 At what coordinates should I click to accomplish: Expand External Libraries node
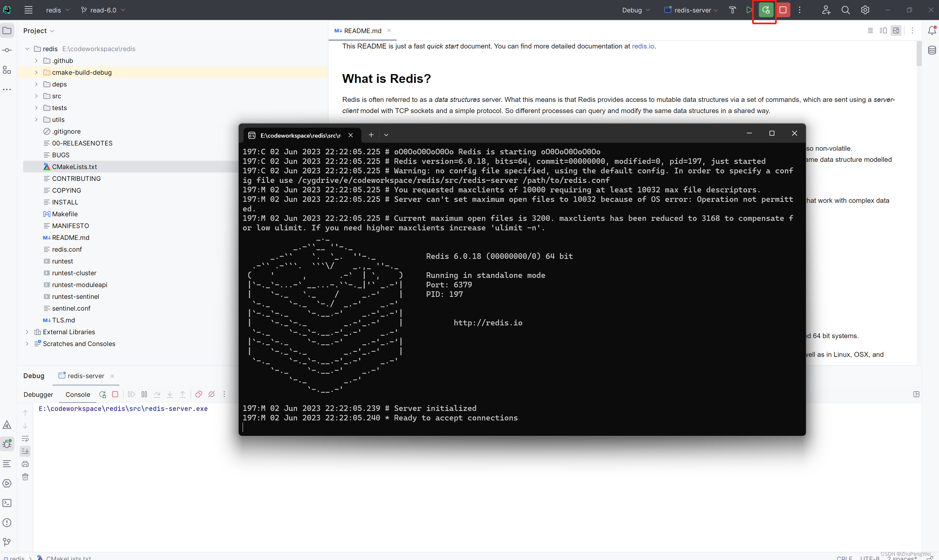27,332
